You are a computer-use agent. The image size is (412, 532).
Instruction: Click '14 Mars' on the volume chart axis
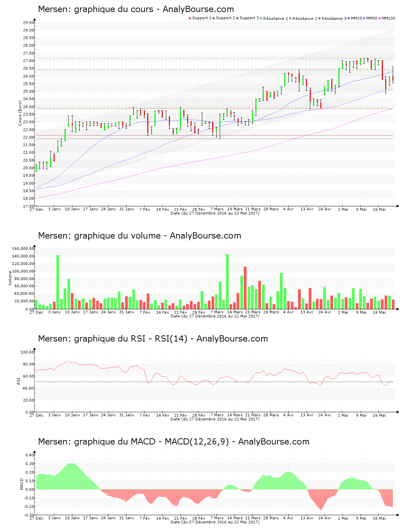point(235,312)
